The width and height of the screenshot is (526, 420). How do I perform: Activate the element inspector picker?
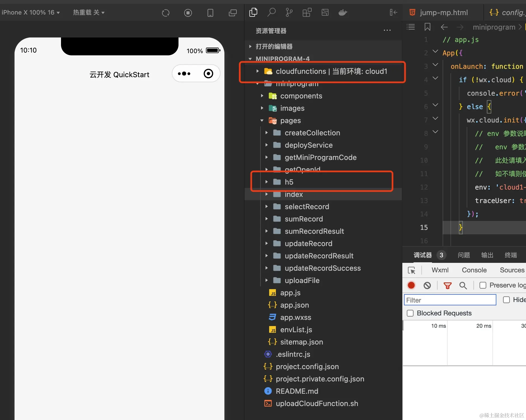pos(412,270)
